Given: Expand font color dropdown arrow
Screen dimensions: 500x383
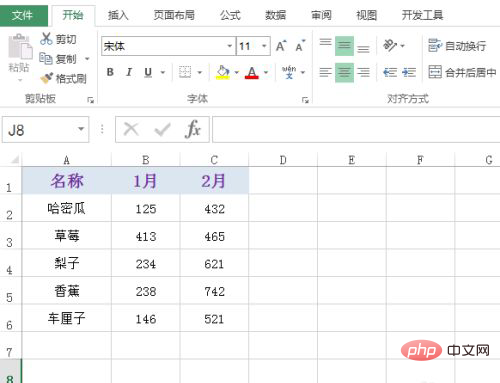Looking at the screenshot, I should click(x=266, y=72).
